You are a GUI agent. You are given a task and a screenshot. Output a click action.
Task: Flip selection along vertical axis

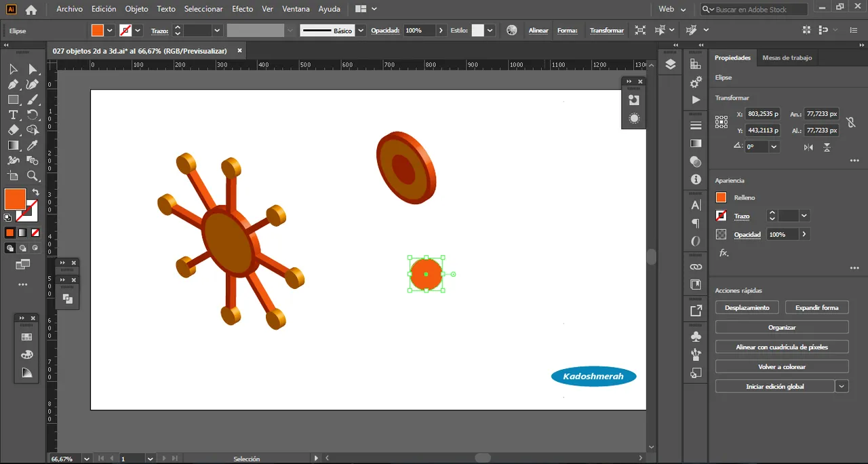pos(827,147)
